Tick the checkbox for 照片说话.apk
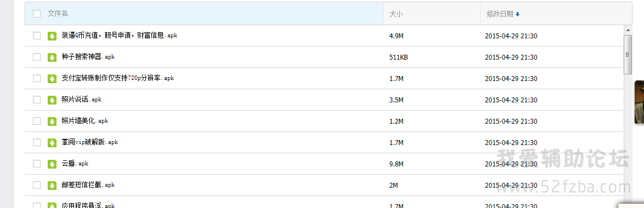 (x=37, y=100)
